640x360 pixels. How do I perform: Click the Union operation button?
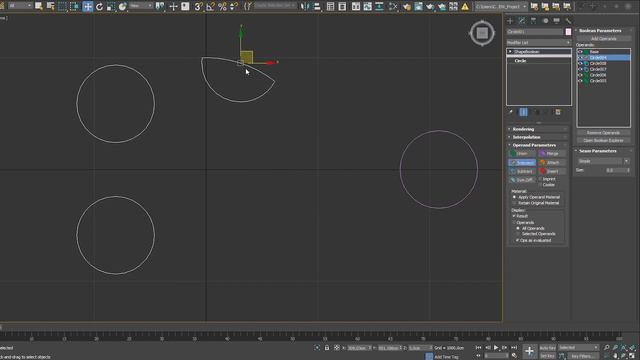522,153
